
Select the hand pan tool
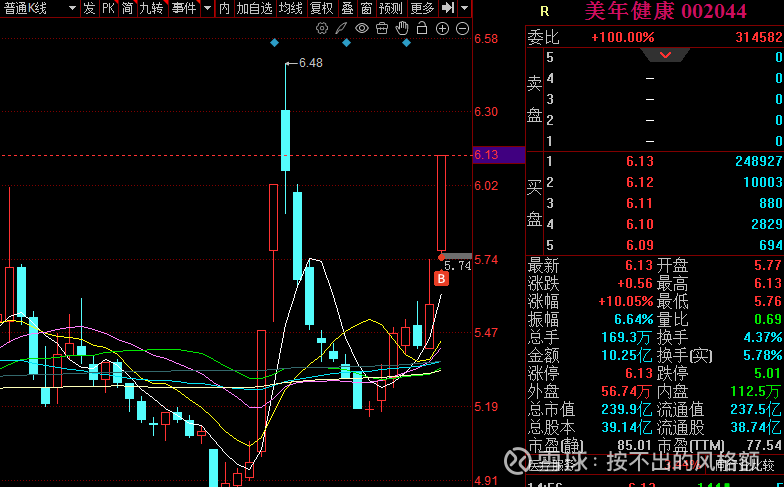click(402, 28)
